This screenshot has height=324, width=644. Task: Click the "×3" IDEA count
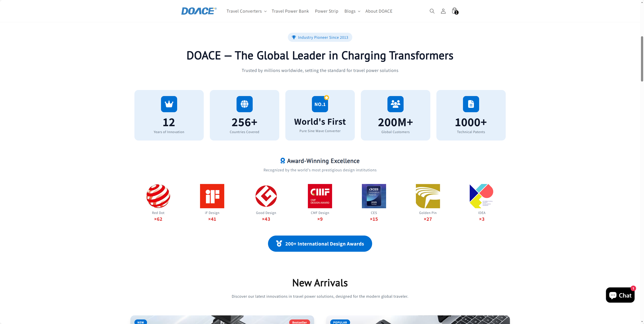tap(481, 219)
